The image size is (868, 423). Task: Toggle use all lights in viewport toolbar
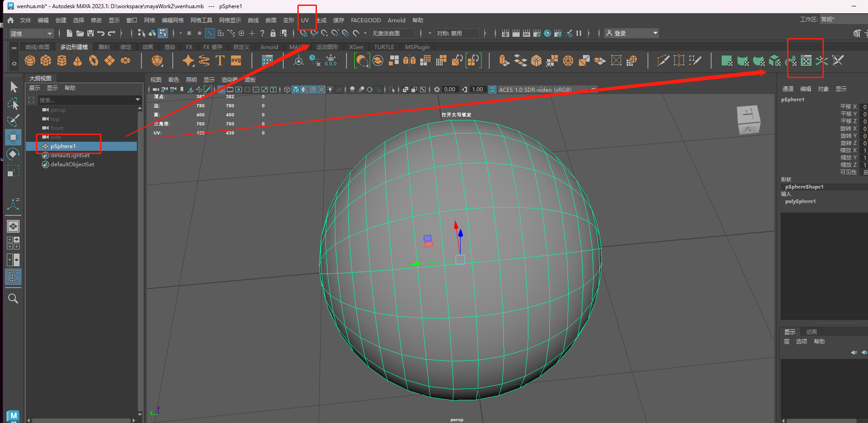pos(330,90)
